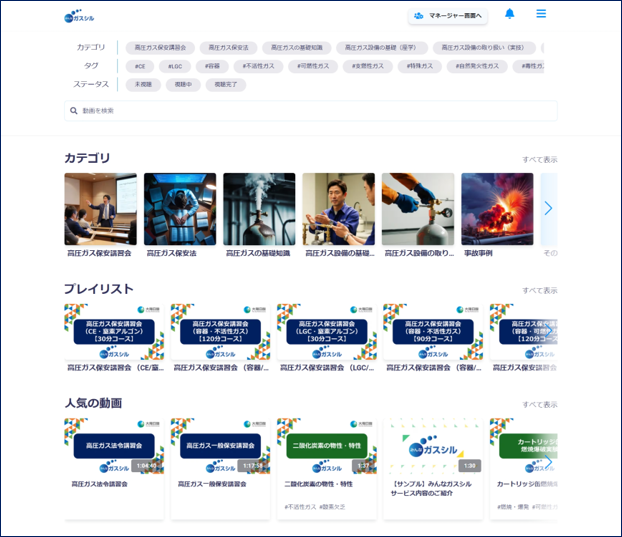This screenshot has height=537, width=622.
Task: Show all categories via すべて表示
Action: tap(539, 160)
